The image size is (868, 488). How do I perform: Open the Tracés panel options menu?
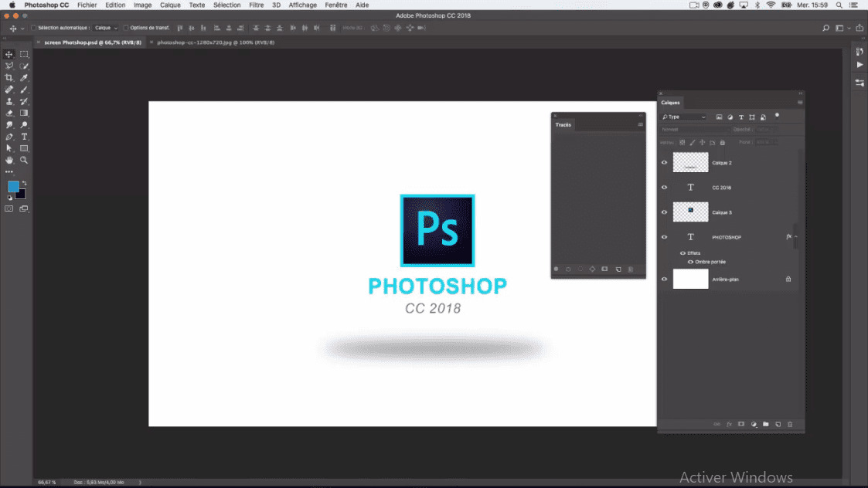(641, 124)
